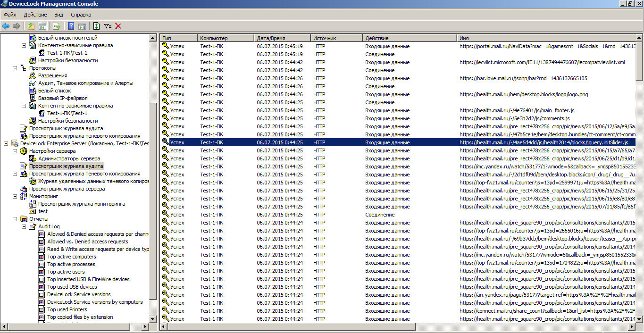Click the Журнал удаленных данных icon
Screen dimensions: 644x333
click(33, 181)
